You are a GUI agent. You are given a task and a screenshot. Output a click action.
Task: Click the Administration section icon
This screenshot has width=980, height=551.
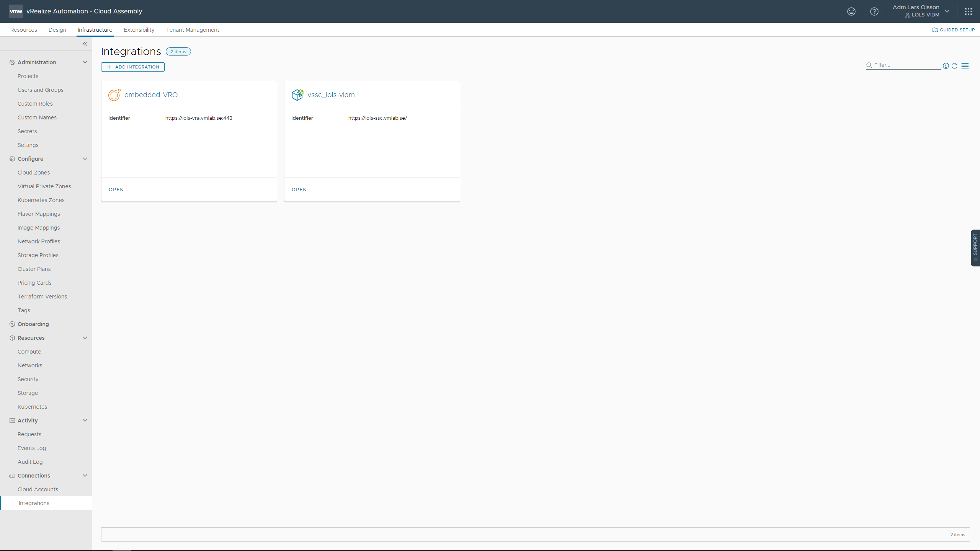click(x=12, y=62)
